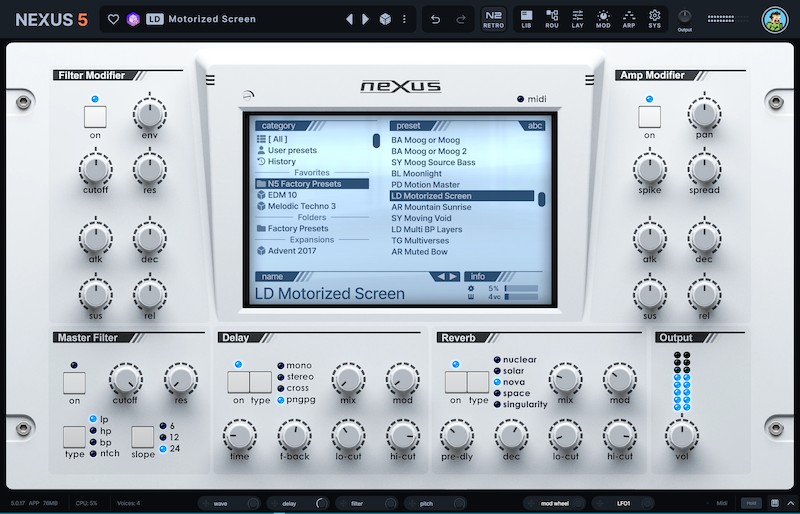800x514 pixels.
Task: Click the Reverb type button
Action: [478, 382]
